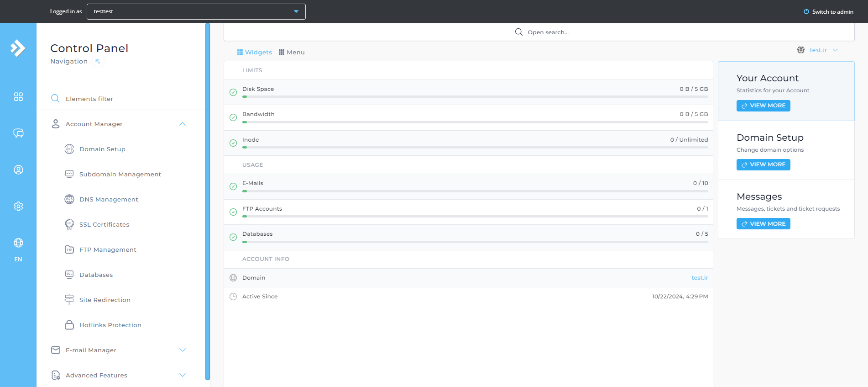Click the EN language globe icon
The image size is (868, 387).
[x=18, y=243]
